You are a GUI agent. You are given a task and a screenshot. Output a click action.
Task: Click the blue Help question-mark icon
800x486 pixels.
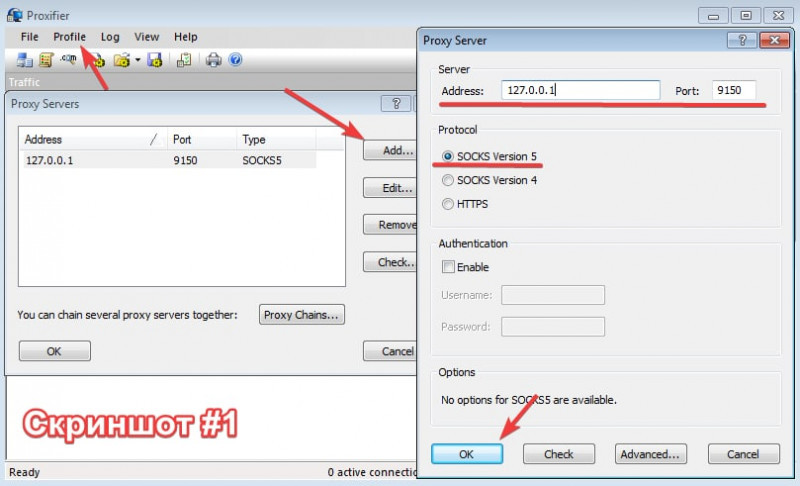235,60
